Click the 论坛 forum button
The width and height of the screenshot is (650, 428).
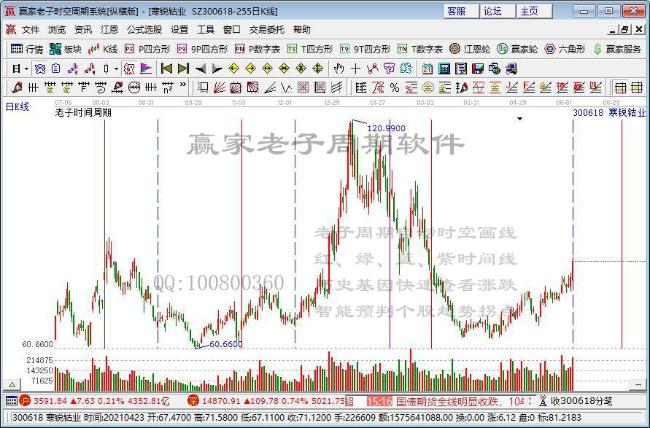click(497, 11)
